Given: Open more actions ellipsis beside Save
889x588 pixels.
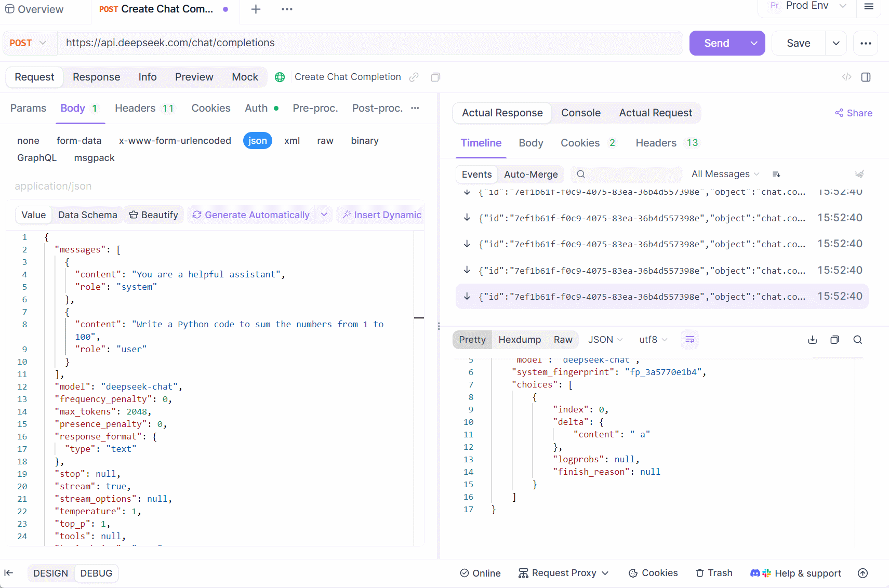Looking at the screenshot, I should pyautogui.click(x=866, y=43).
